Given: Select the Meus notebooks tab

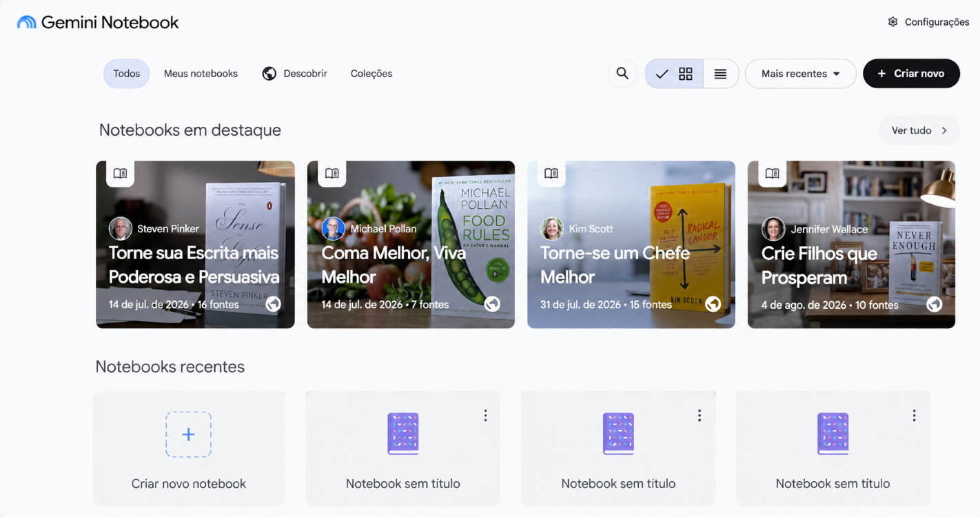Looking at the screenshot, I should coord(201,74).
